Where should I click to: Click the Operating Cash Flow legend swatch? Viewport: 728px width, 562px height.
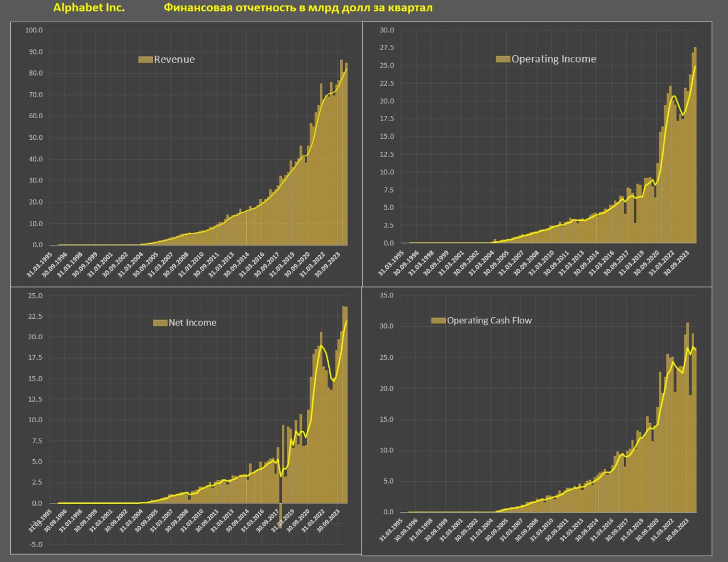(x=438, y=320)
